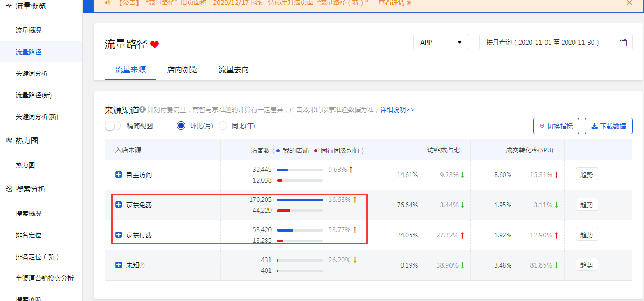Click the speaker announcement icon
The width and height of the screenshot is (644, 301).
pos(107,3)
